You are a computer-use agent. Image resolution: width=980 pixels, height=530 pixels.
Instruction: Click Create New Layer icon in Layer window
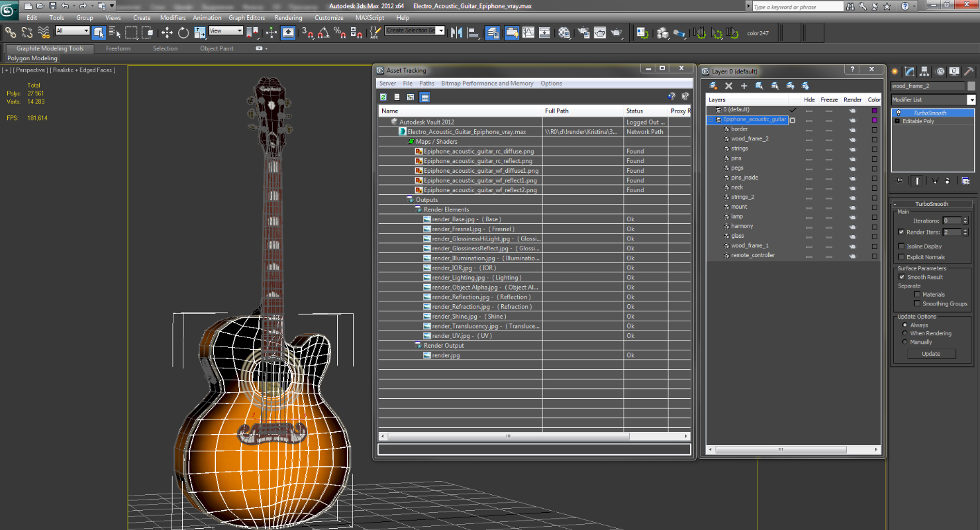tap(713, 85)
